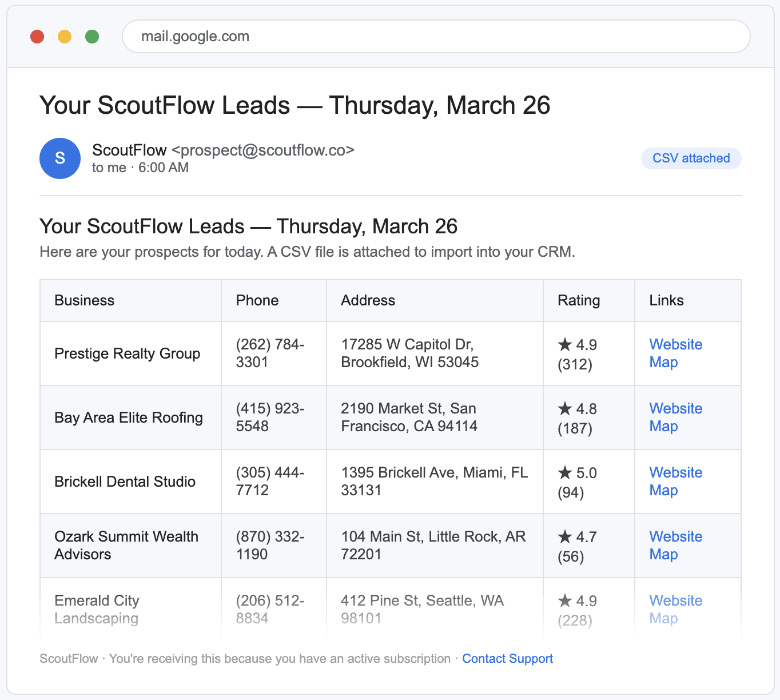Click the 104 Main St address

pos(433,546)
